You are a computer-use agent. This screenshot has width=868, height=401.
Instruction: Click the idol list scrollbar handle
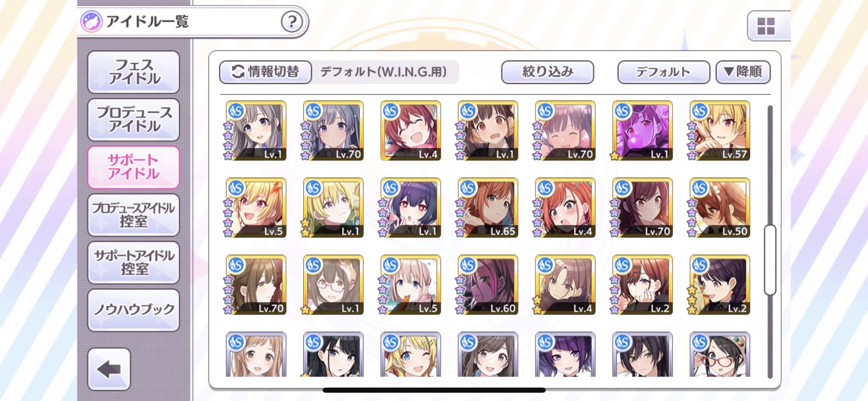770,260
